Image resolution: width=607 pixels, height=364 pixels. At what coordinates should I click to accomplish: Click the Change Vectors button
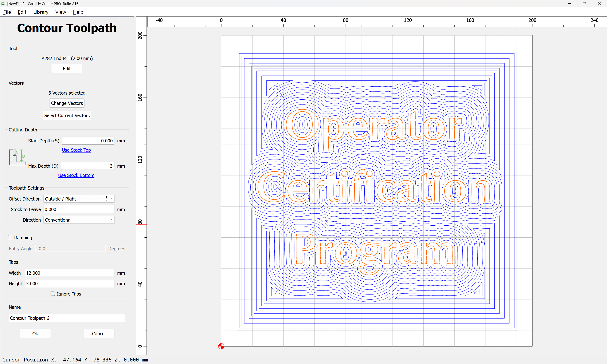[x=67, y=103]
